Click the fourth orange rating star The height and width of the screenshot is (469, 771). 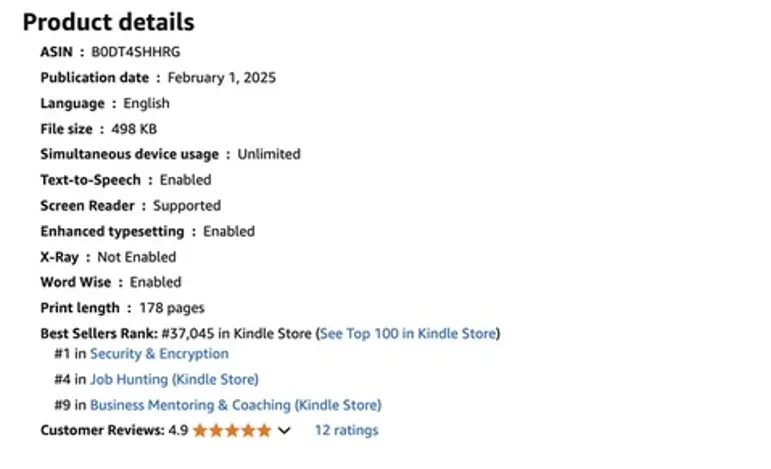pos(248,431)
